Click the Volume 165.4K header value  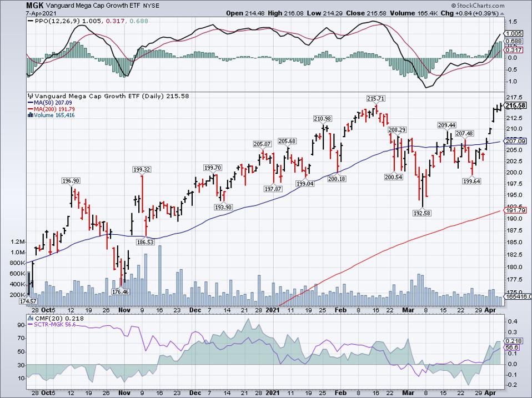[414, 13]
